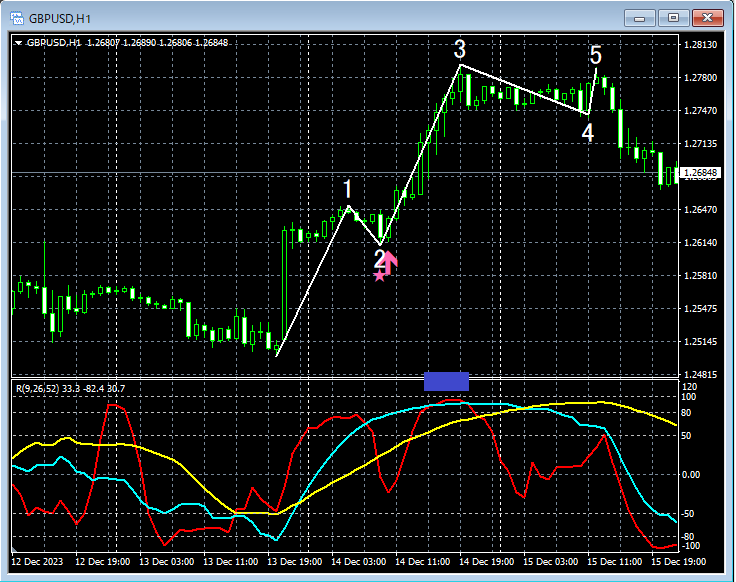The height and width of the screenshot is (582, 736).
Task: Select the wave label 1
Action: click(x=347, y=189)
